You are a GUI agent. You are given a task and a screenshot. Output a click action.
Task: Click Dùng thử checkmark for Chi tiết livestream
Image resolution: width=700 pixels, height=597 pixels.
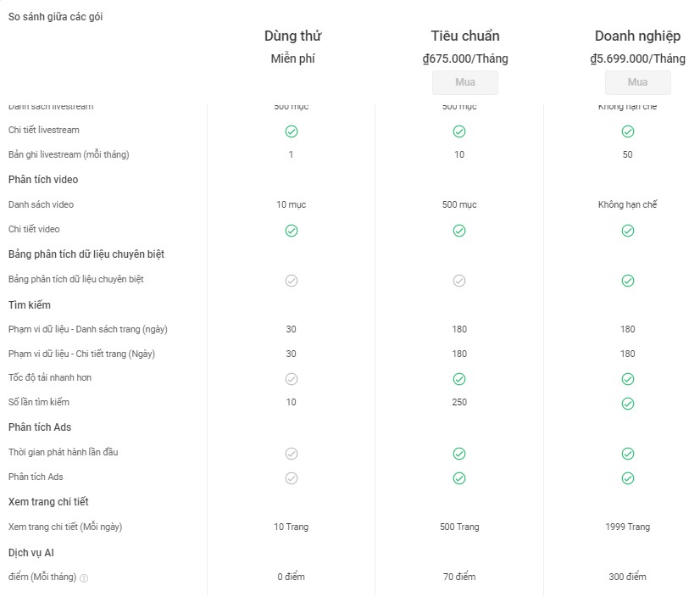tap(292, 131)
